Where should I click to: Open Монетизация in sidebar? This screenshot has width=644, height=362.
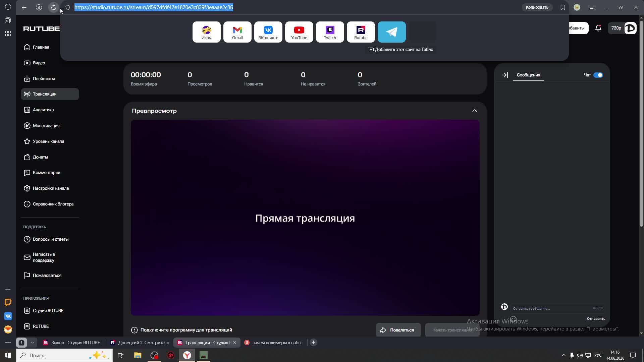(50, 126)
